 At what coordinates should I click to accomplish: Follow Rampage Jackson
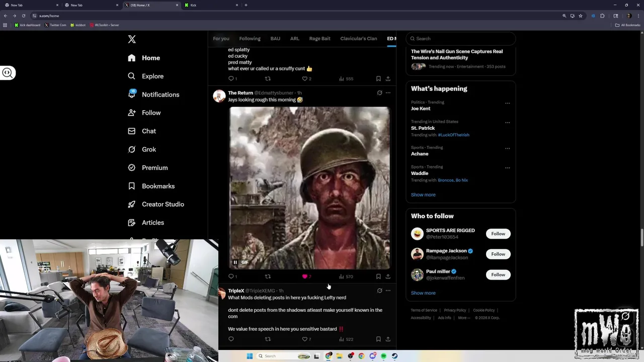(498, 254)
